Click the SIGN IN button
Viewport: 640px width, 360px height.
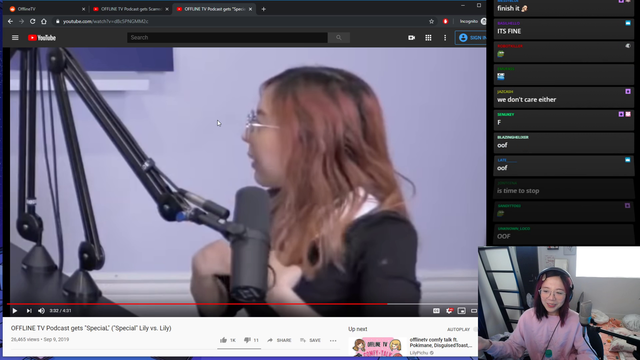(x=471, y=38)
